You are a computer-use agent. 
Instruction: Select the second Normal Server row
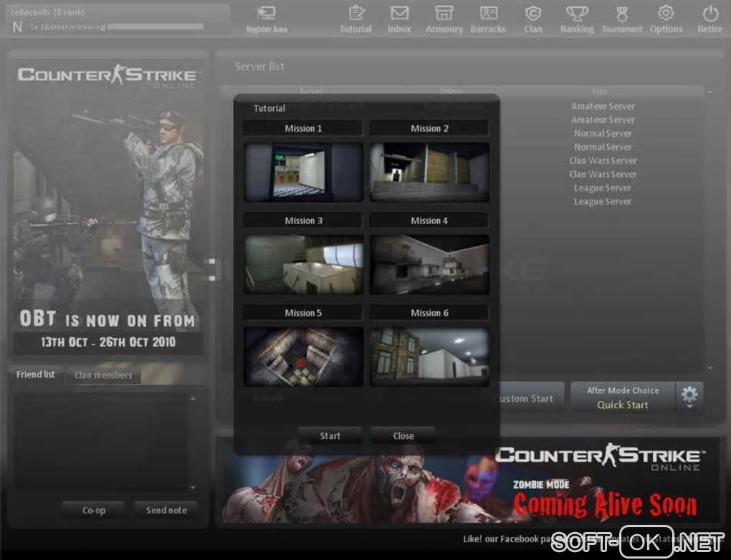[x=603, y=147]
